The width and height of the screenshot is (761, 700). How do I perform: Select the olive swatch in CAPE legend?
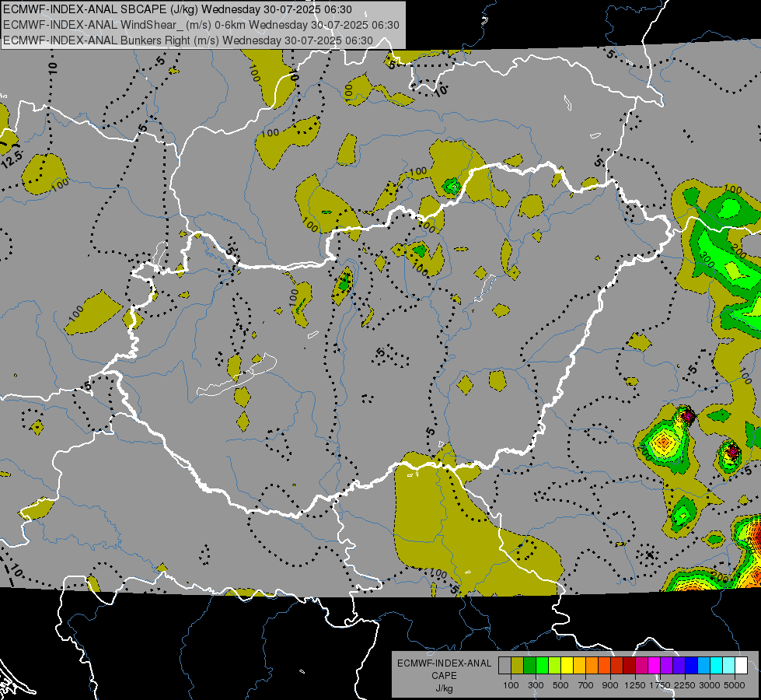click(518, 665)
